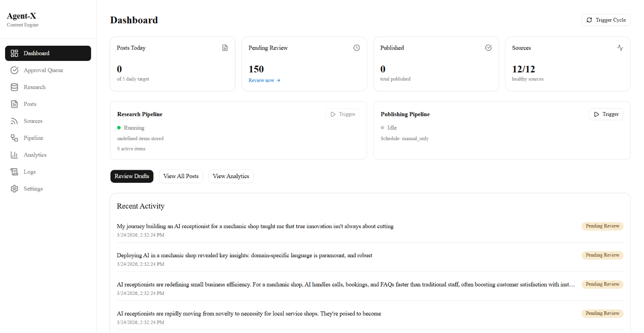Click the 12/12 healthy sources value
The width and height of the screenshot is (644, 333).
point(523,69)
